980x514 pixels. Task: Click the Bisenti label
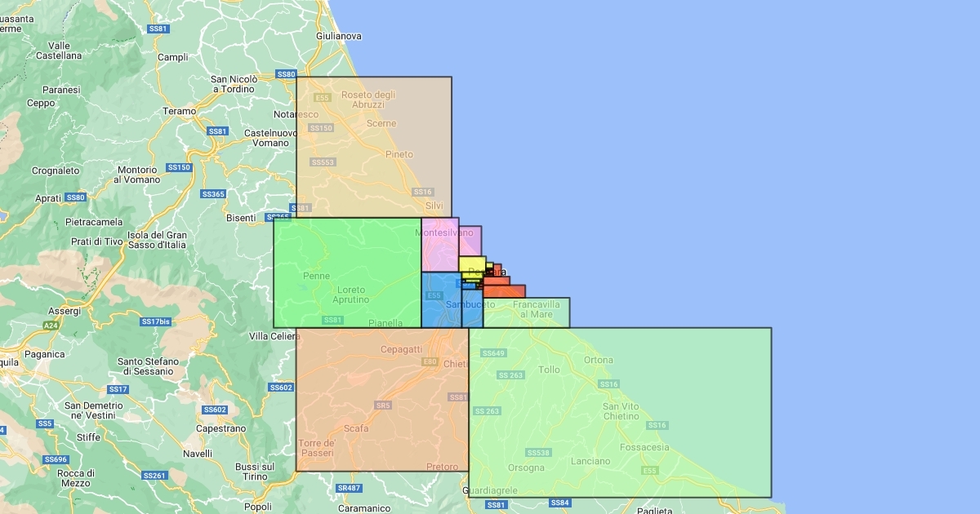tap(241, 218)
